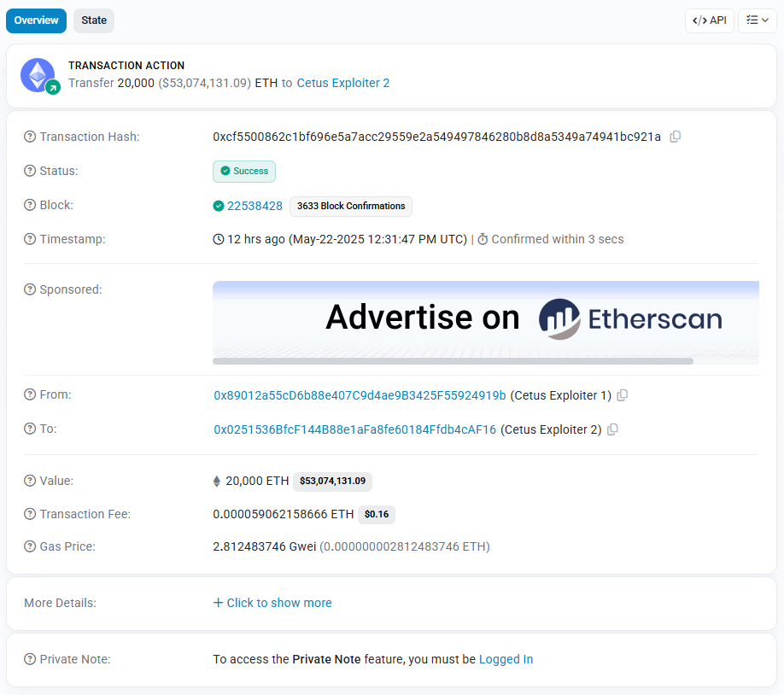The image size is (784, 695).
Task: Copy the From address (Cetus Exploiter 1)
Action: click(x=623, y=395)
